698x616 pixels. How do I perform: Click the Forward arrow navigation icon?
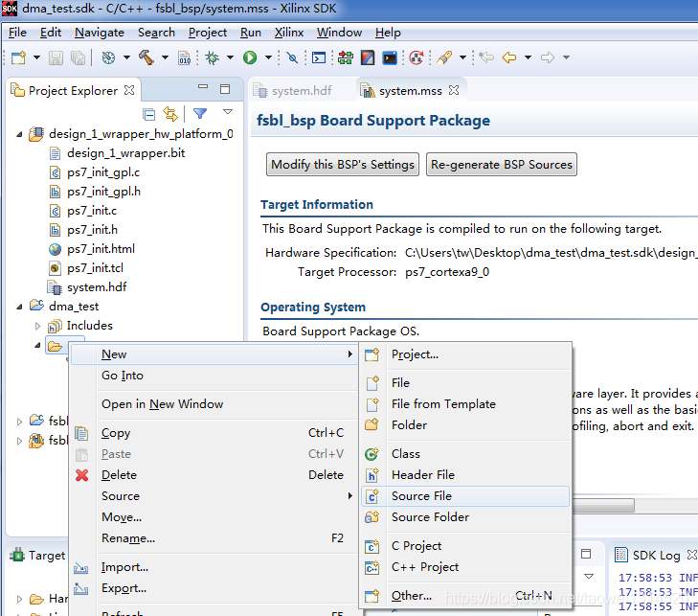tap(547, 57)
